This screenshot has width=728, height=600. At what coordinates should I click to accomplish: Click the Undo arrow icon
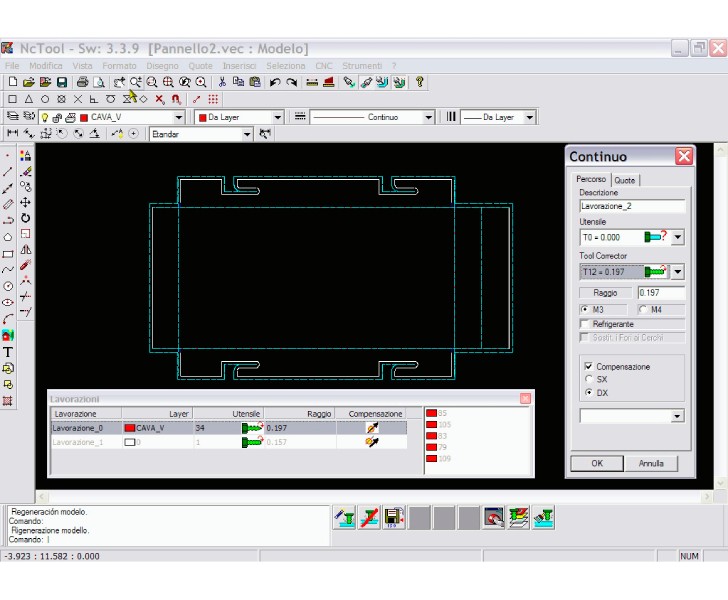pos(275,82)
